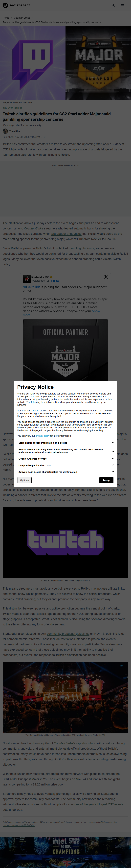Expand the 'Google Analytics Storage' section

tap(112, 459)
